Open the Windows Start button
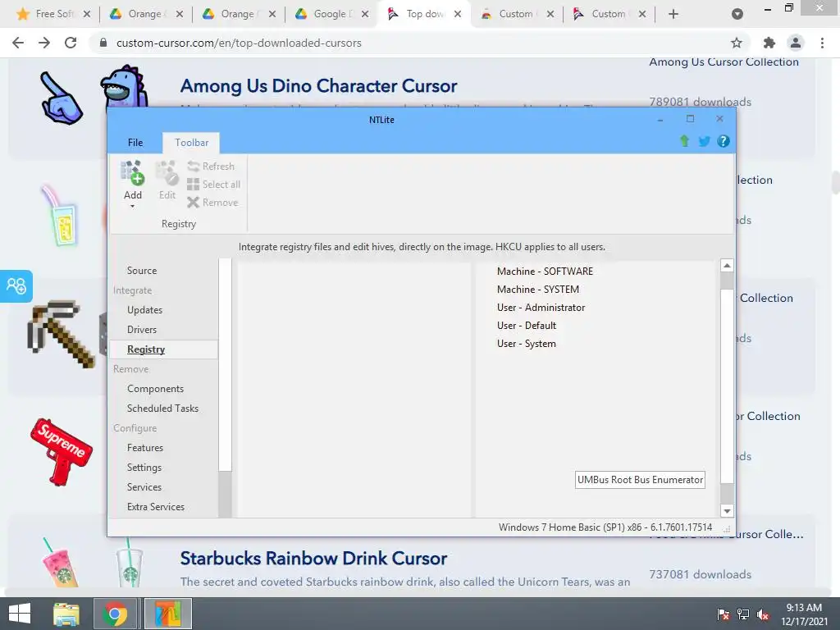The width and height of the screenshot is (840, 630). [x=20, y=614]
